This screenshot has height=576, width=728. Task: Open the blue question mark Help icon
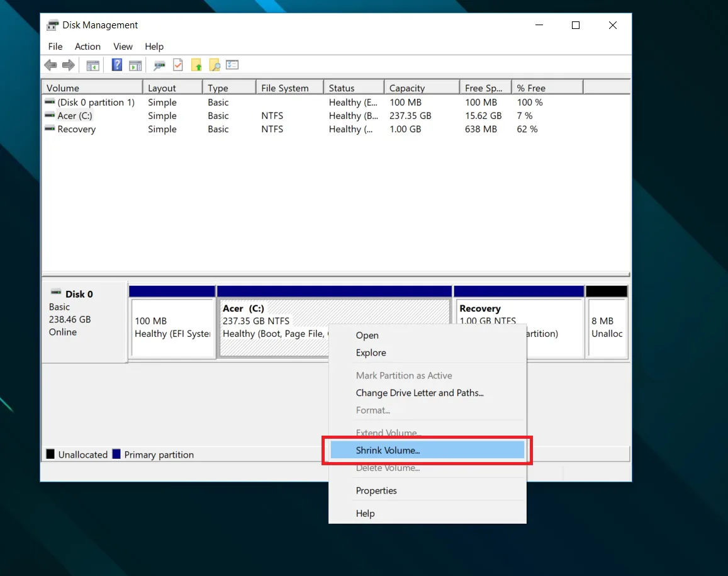pyautogui.click(x=116, y=65)
